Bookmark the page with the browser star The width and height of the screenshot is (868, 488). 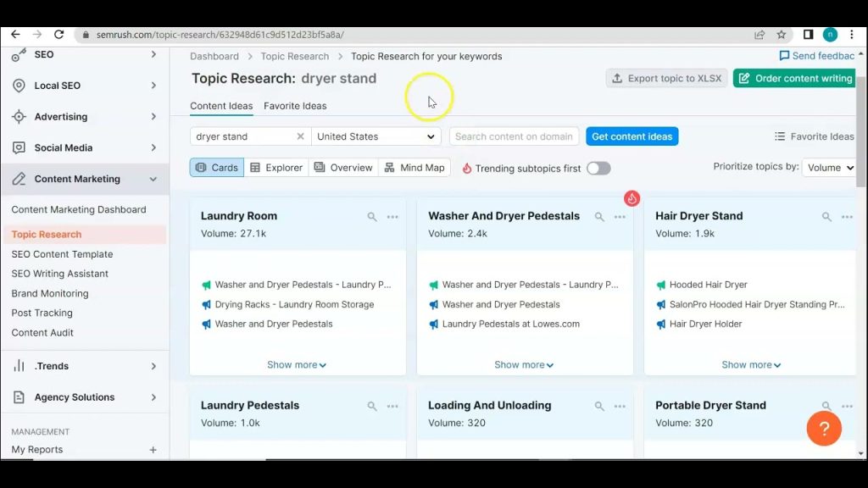[781, 34]
